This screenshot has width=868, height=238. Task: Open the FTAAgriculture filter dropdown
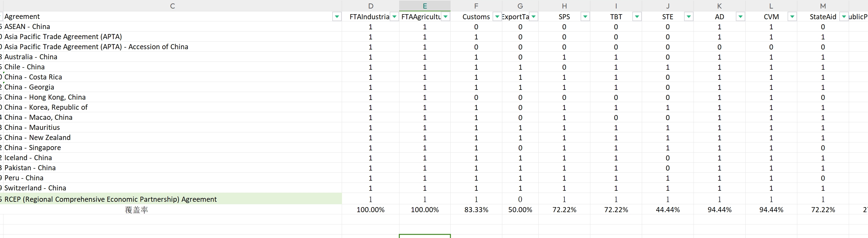pos(446,16)
